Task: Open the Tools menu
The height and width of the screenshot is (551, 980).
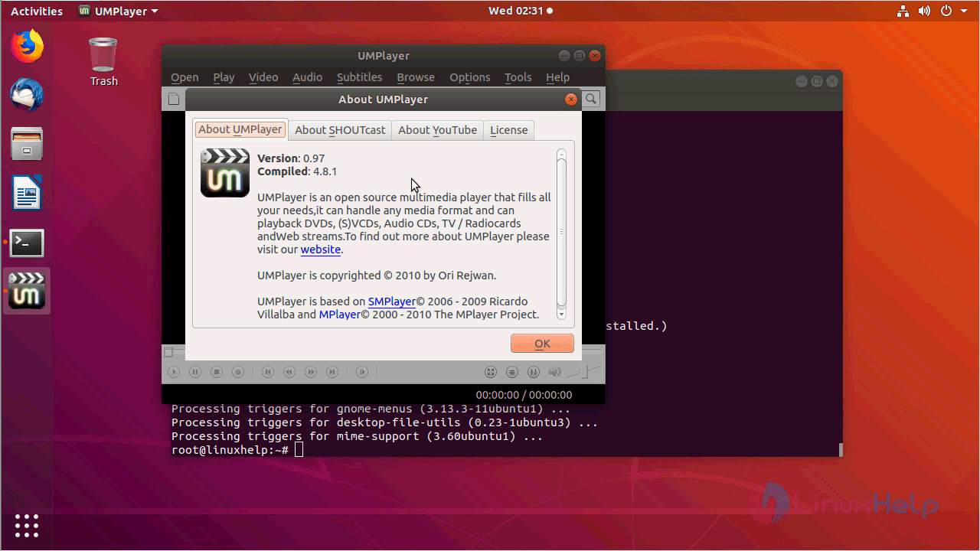Action: pyautogui.click(x=518, y=77)
